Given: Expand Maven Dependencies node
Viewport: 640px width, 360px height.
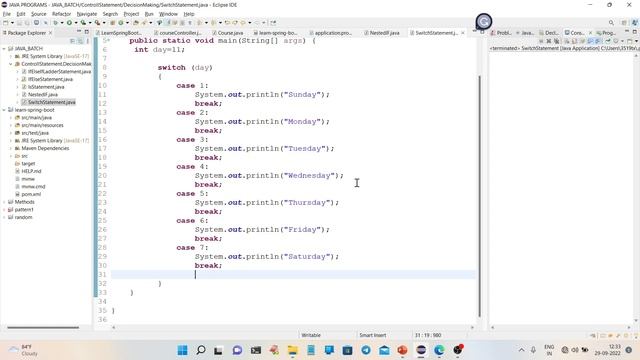Looking at the screenshot, I should point(11,148).
